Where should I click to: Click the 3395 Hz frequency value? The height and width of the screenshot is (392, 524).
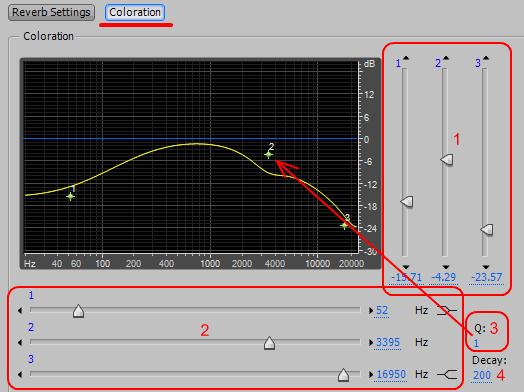click(388, 343)
